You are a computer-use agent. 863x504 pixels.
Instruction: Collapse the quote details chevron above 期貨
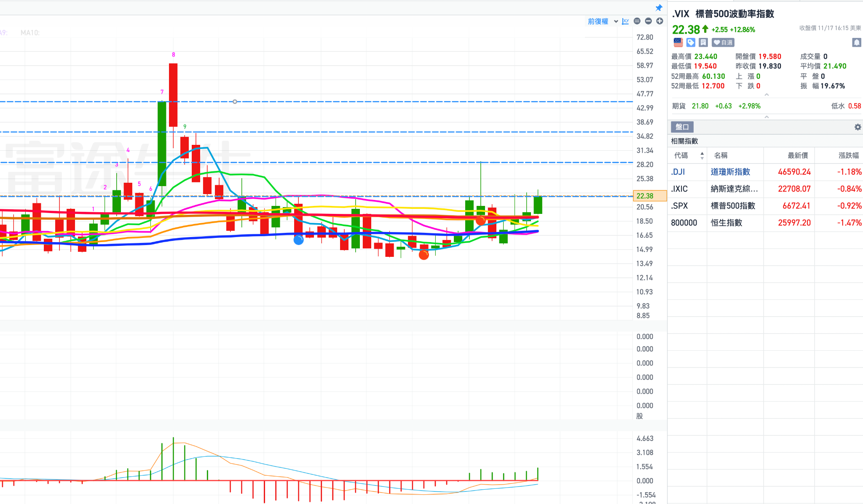click(x=767, y=95)
